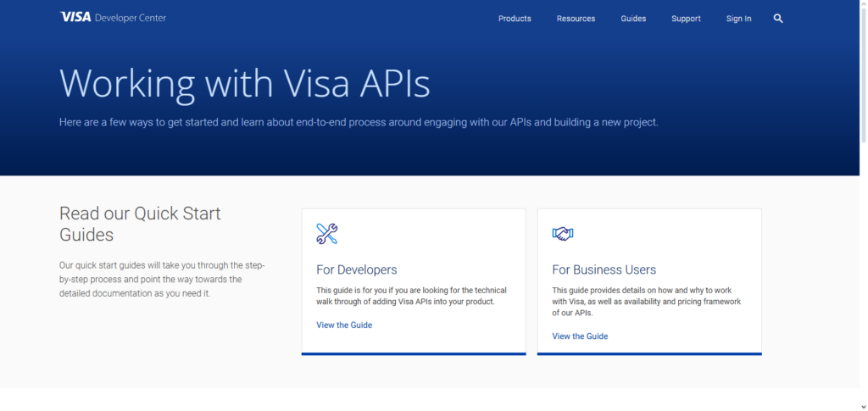View the Guide for Business Users

pyautogui.click(x=580, y=336)
